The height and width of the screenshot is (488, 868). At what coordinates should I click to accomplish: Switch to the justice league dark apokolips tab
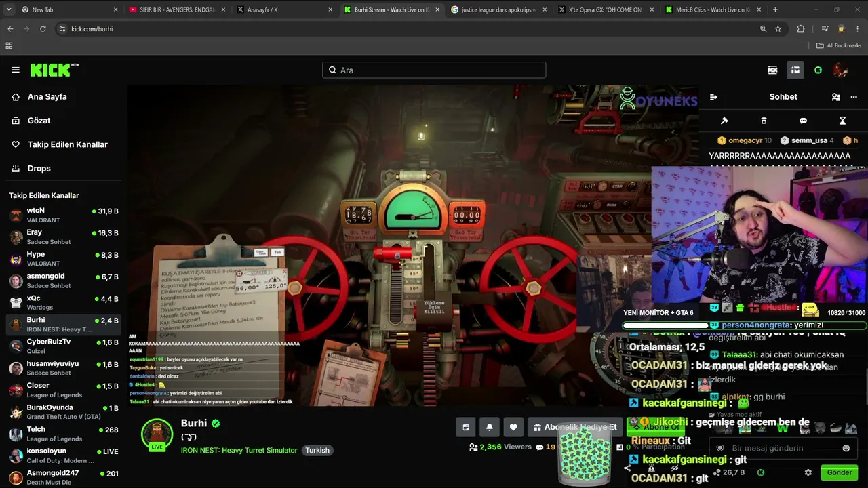[x=498, y=9]
